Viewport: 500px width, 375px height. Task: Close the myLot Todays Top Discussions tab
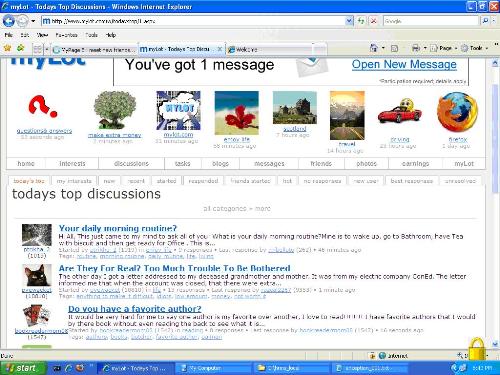pos(220,49)
